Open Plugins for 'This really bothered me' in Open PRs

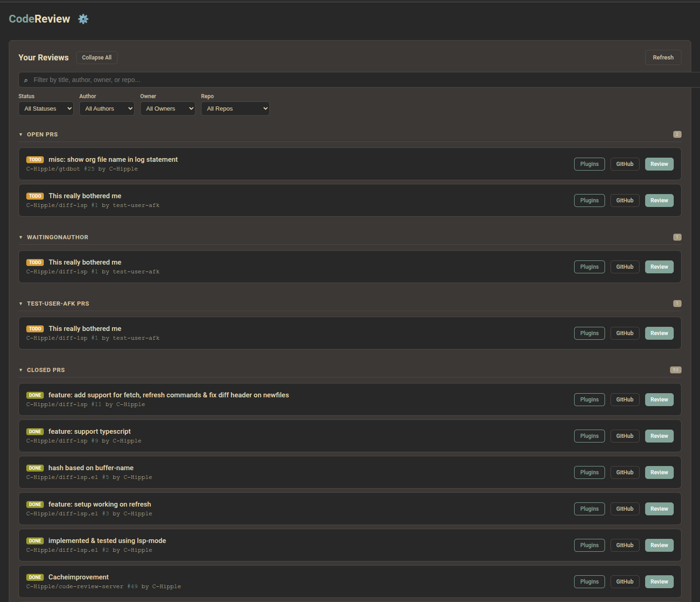click(x=589, y=201)
